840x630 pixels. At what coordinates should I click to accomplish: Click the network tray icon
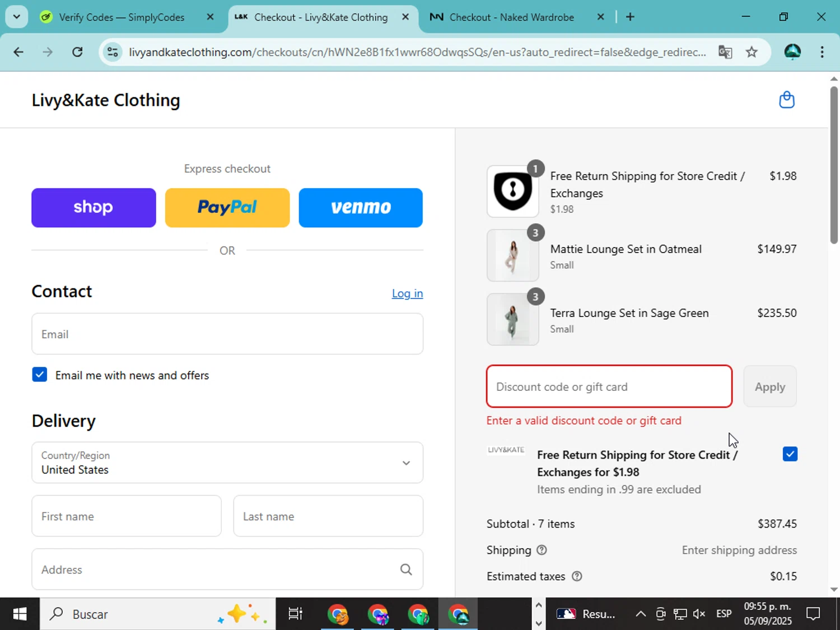680,614
